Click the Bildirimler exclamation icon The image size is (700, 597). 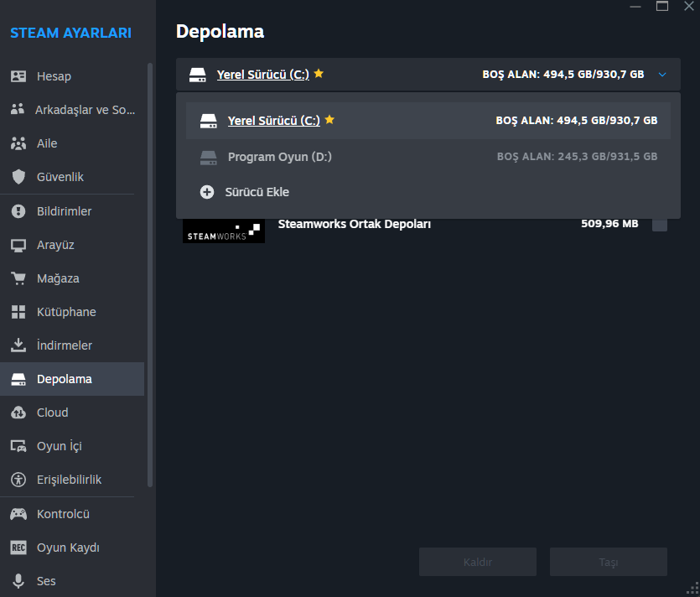coord(18,211)
